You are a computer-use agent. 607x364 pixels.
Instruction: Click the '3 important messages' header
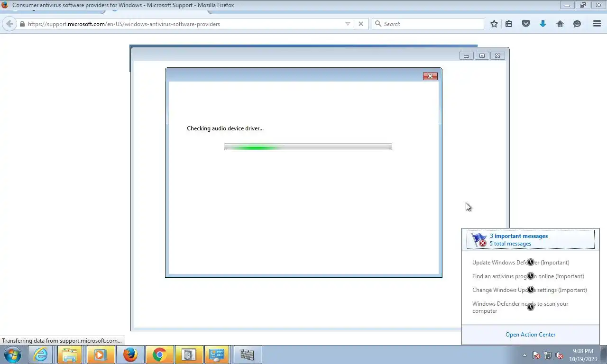tap(519, 236)
